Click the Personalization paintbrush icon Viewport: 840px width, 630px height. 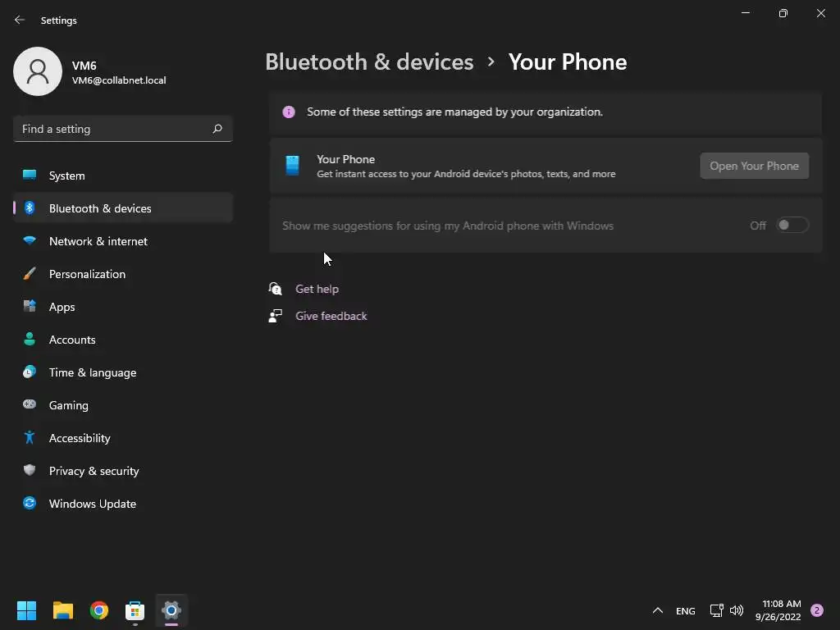click(x=30, y=274)
